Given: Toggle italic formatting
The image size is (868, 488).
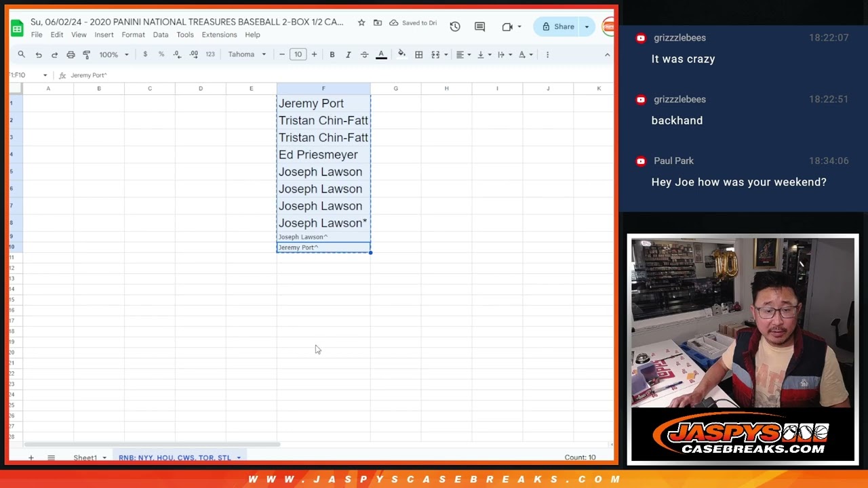Looking at the screenshot, I should (349, 54).
